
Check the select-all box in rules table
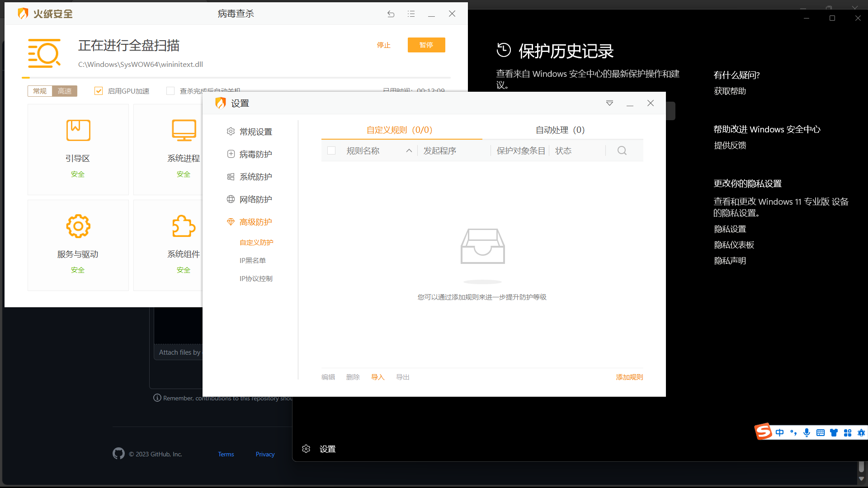click(331, 150)
